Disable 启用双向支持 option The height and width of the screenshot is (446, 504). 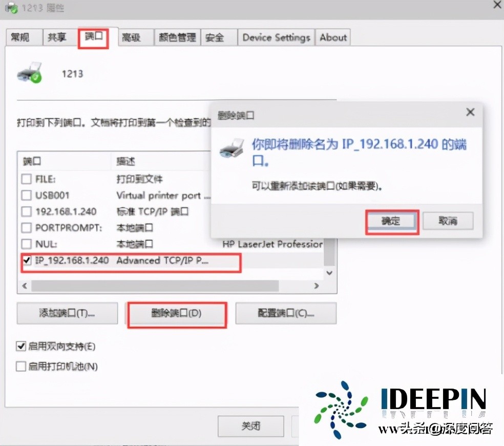pyautogui.click(x=21, y=347)
